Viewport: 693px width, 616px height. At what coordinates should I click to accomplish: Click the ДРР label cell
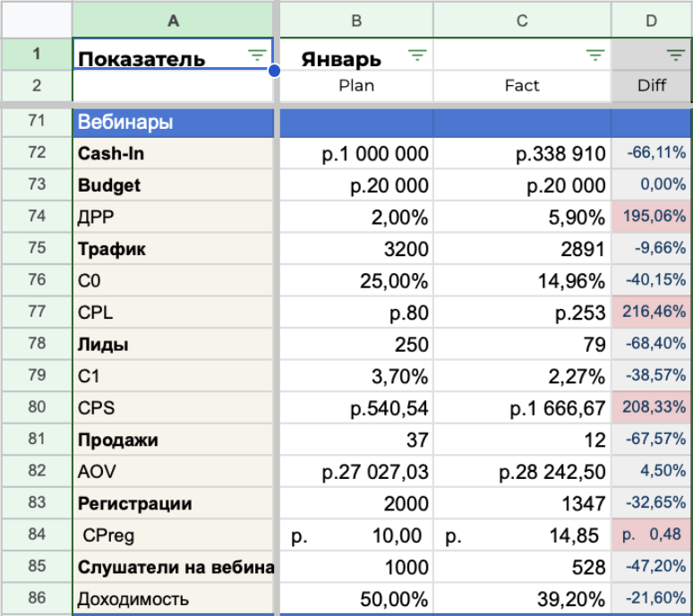coord(173,217)
